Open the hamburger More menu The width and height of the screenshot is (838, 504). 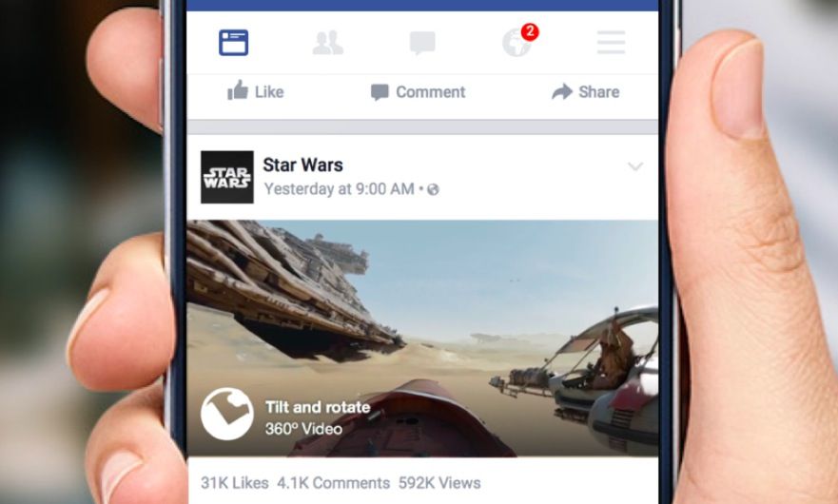611,42
